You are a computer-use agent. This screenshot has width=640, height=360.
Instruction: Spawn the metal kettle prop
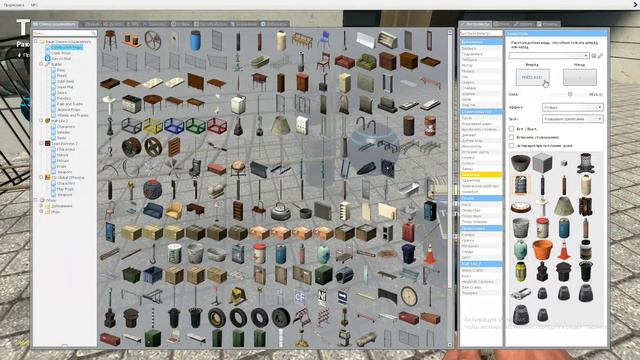coord(281,211)
